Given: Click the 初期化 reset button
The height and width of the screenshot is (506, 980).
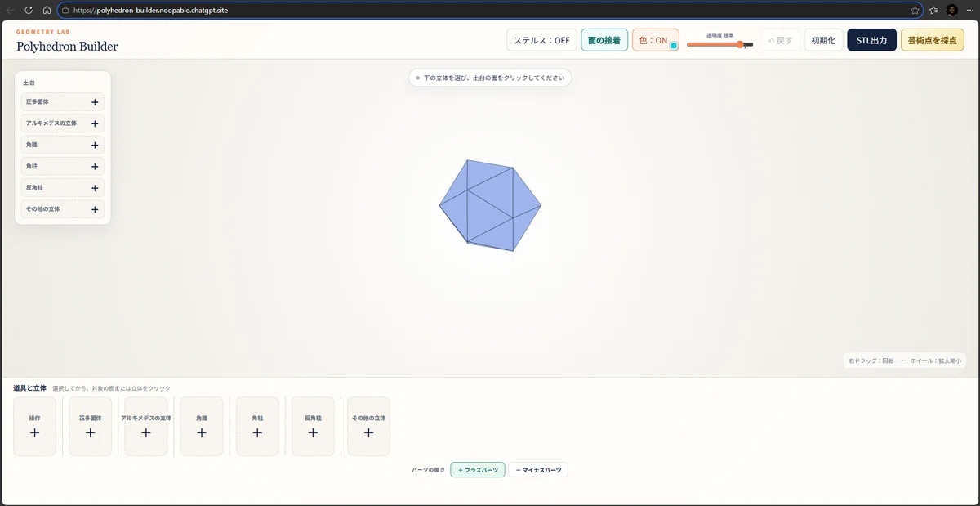Looking at the screenshot, I should pos(824,40).
